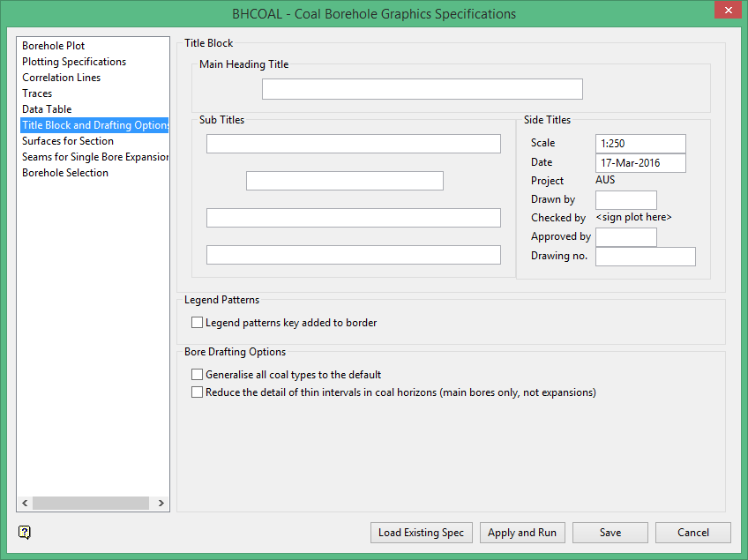Toggle Reduce the detail of thin intervals
This screenshot has width=748, height=560.
click(198, 392)
